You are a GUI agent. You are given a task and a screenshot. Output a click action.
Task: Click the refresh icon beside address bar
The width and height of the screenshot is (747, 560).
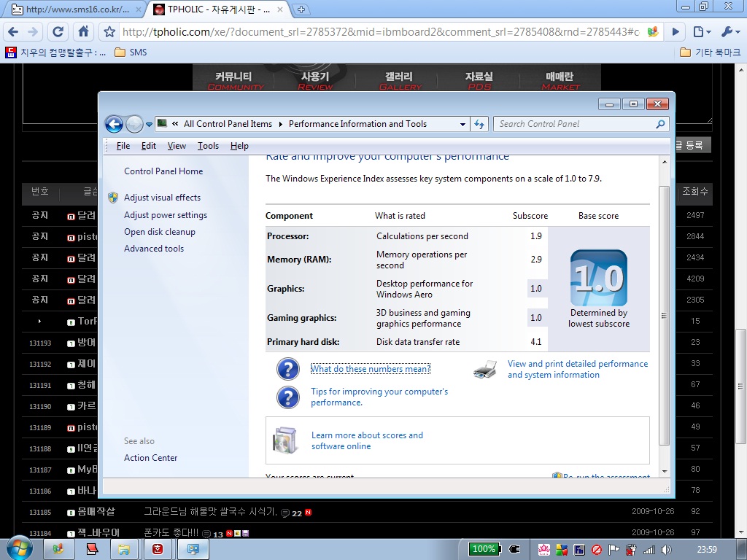tap(479, 124)
